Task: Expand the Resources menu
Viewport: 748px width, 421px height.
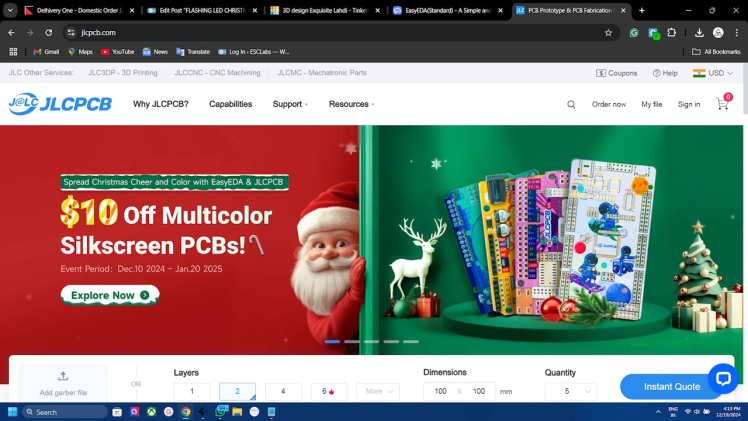Action: 352,104
